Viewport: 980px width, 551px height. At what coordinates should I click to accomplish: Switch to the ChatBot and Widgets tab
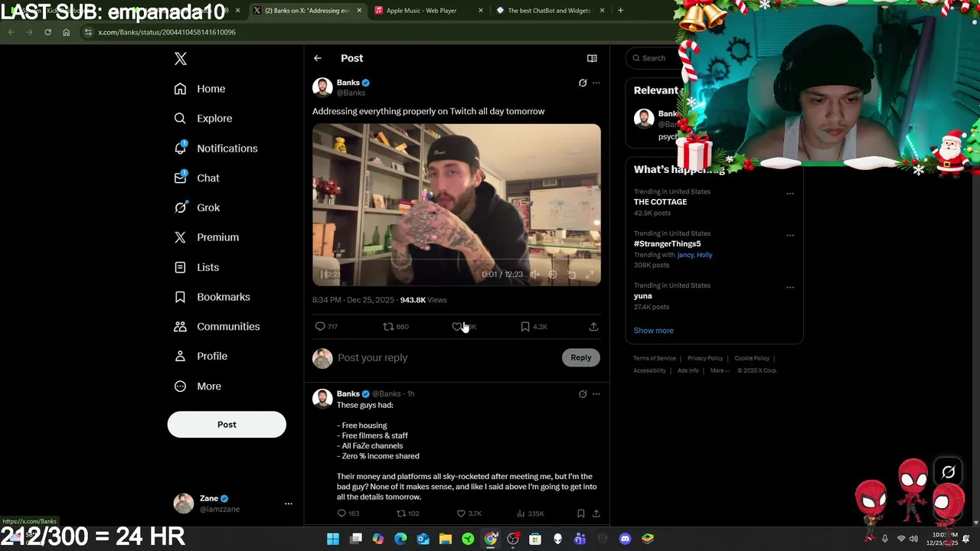point(548,11)
